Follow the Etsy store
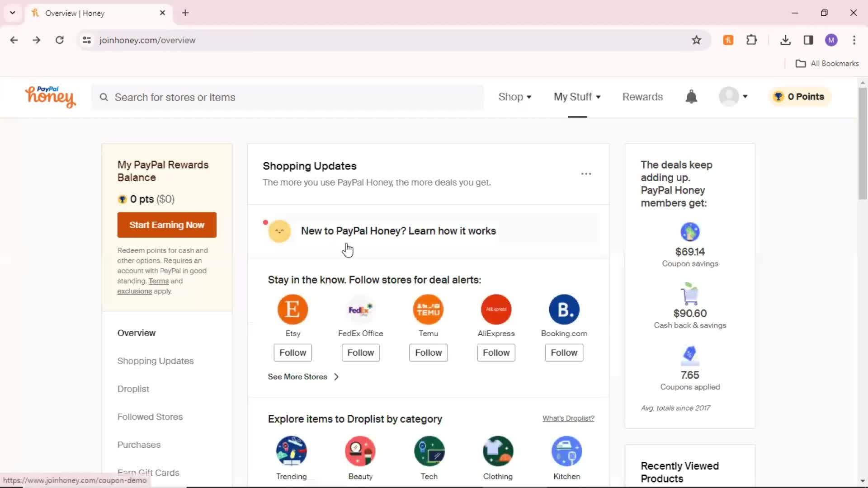The height and width of the screenshot is (488, 868). (x=292, y=353)
